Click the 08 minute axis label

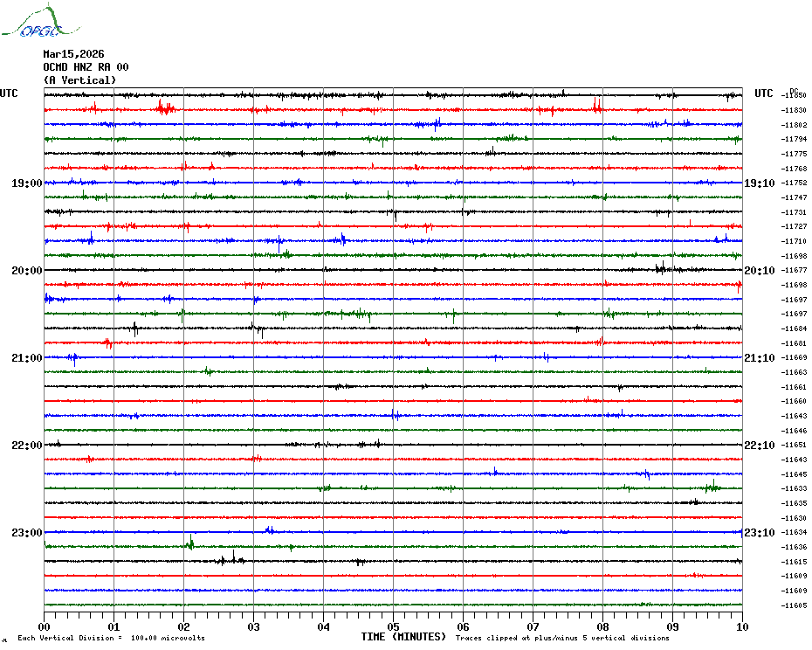(602, 626)
